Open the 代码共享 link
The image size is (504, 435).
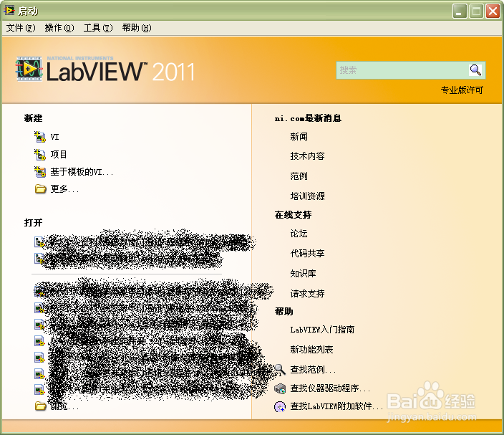(307, 253)
